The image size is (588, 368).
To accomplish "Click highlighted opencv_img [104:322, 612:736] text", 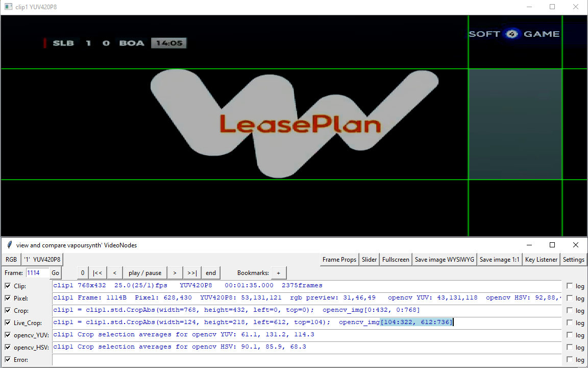I will [x=416, y=322].
